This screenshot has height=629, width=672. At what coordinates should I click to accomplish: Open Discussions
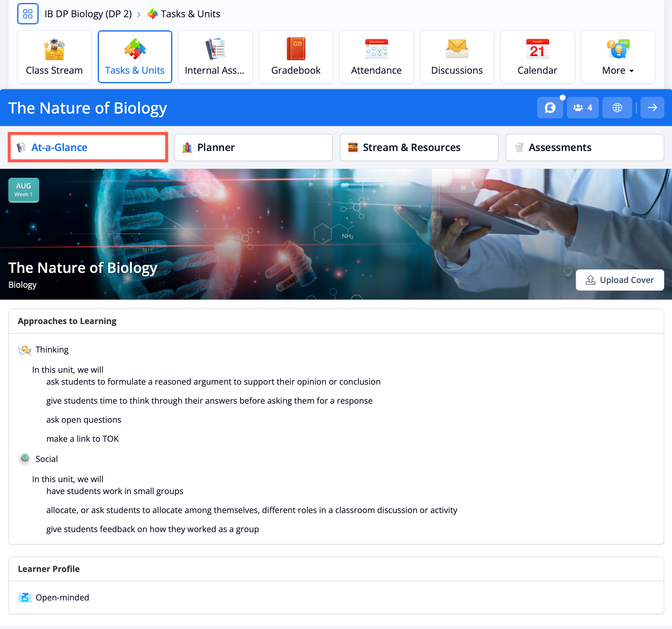[x=457, y=57]
